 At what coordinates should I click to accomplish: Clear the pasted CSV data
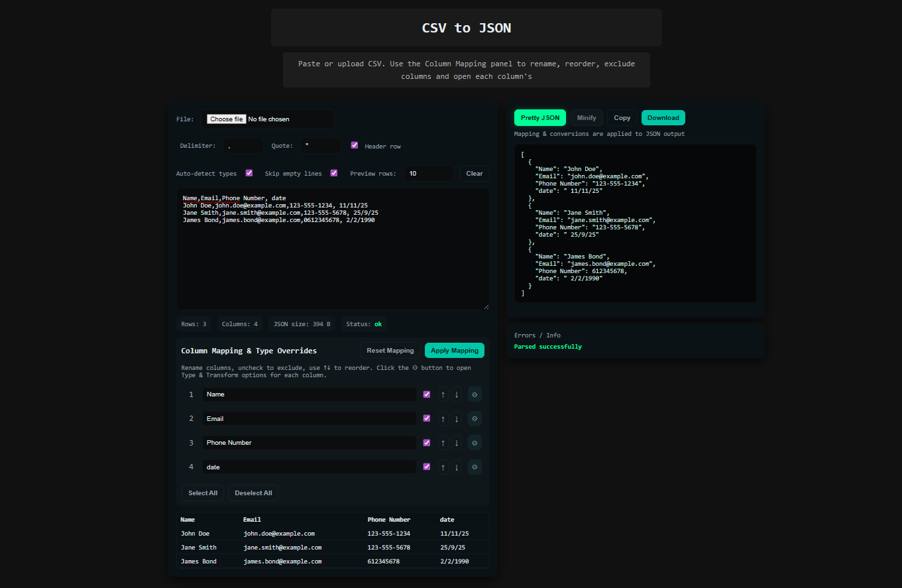click(x=475, y=172)
